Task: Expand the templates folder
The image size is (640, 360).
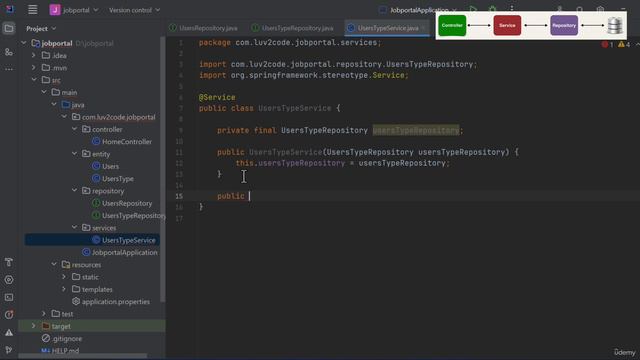Action: click(x=64, y=289)
